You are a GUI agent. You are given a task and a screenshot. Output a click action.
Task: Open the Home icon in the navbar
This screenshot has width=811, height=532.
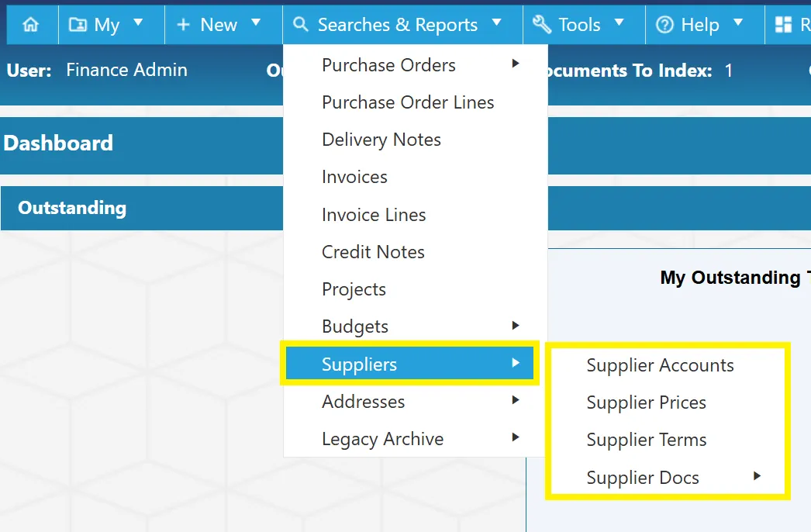tap(31, 24)
